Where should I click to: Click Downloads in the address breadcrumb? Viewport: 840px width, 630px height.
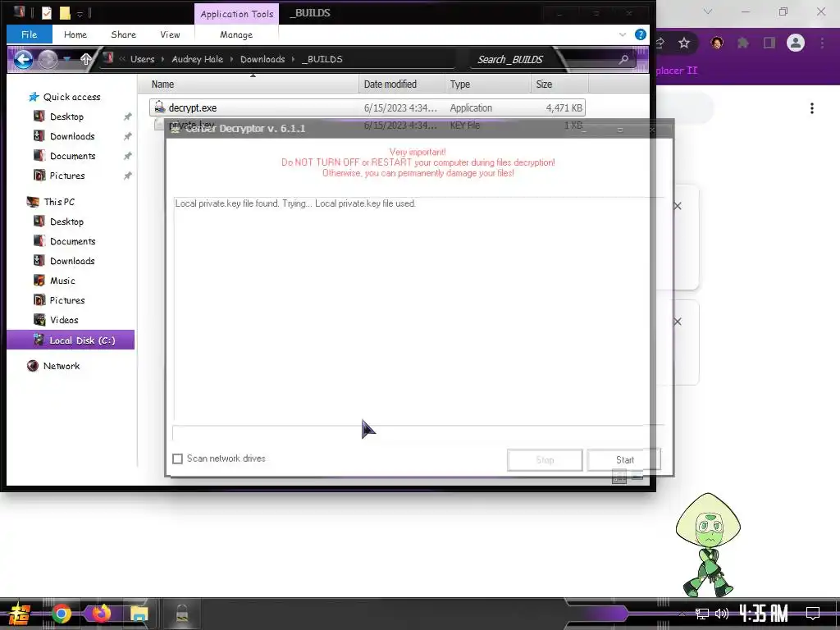(x=262, y=59)
